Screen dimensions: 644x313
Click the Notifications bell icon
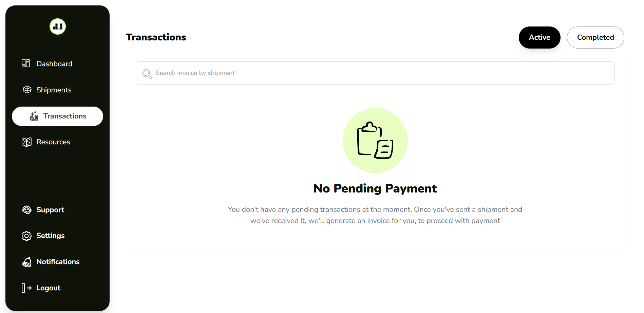click(x=27, y=262)
